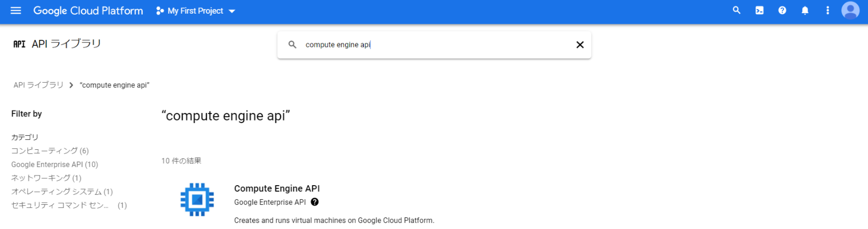Image resolution: width=868 pixels, height=229 pixels.
Task: Filter by ネットワーキング category
Action: (x=46, y=178)
